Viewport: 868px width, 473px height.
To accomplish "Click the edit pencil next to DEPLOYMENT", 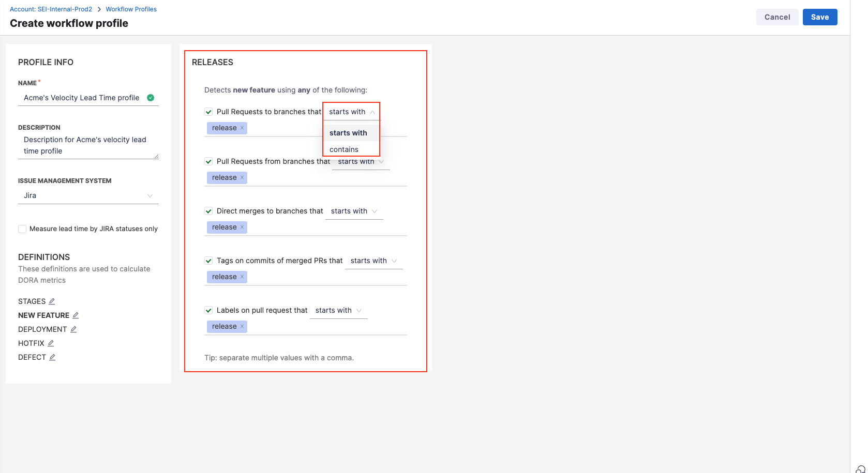I will point(73,329).
